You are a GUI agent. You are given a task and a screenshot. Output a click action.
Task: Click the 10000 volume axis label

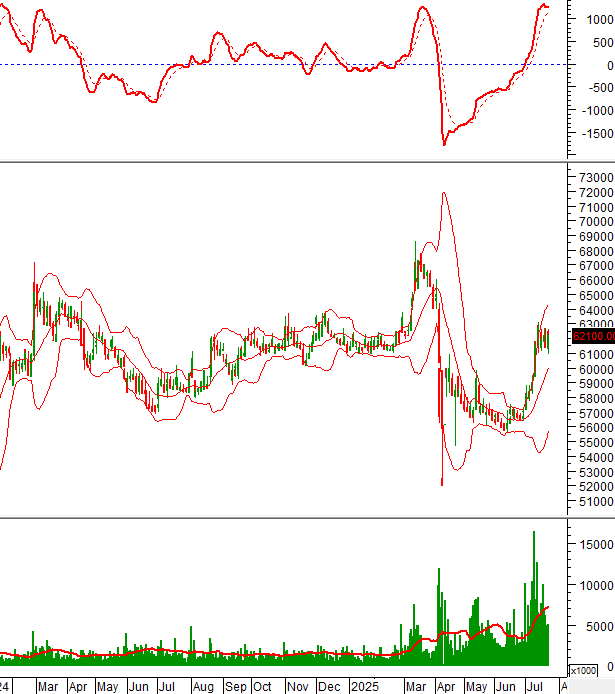click(x=597, y=586)
